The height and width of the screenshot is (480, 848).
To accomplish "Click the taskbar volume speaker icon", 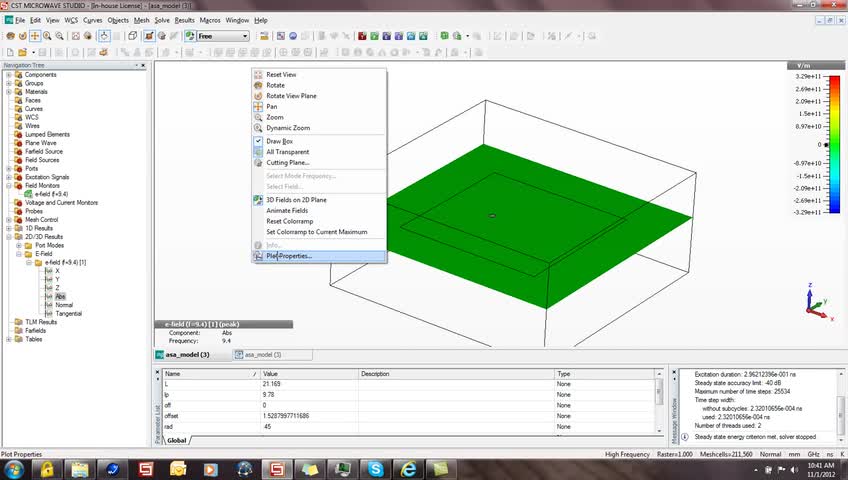I will pyautogui.click(x=793, y=469).
